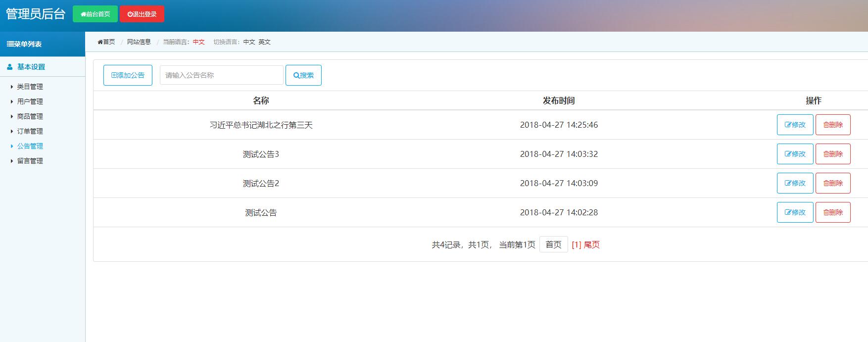Open 商品管理 in the sidebar
The height and width of the screenshot is (342, 868).
click(30, 116)
